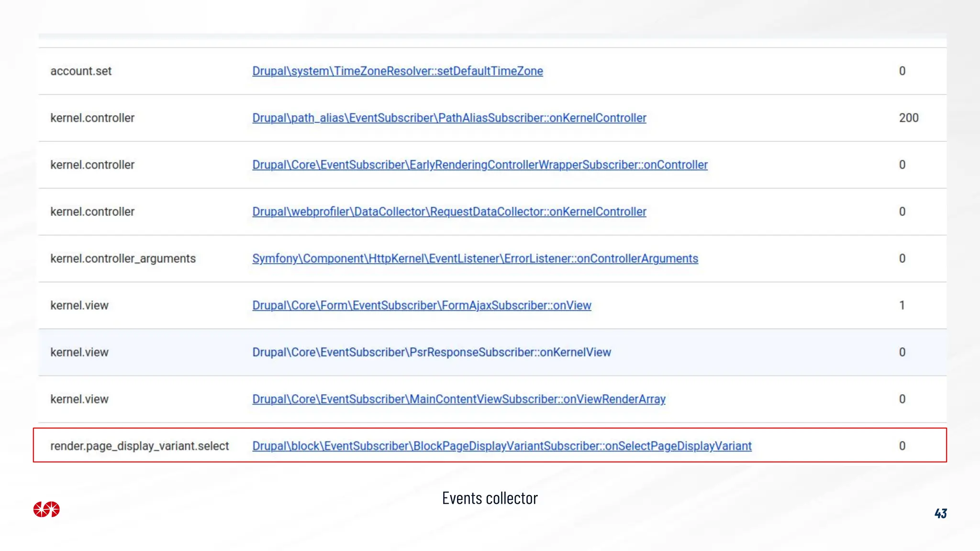The width and height of the screenshot is (980, 551).
Task: Click the account.set event name
Action: click(x=81, y=71)
